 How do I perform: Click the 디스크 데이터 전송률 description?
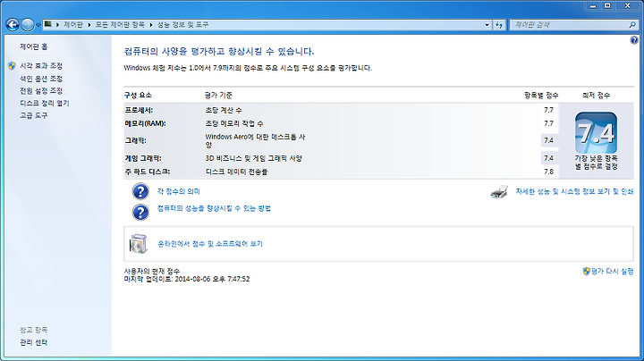[236, 172]
